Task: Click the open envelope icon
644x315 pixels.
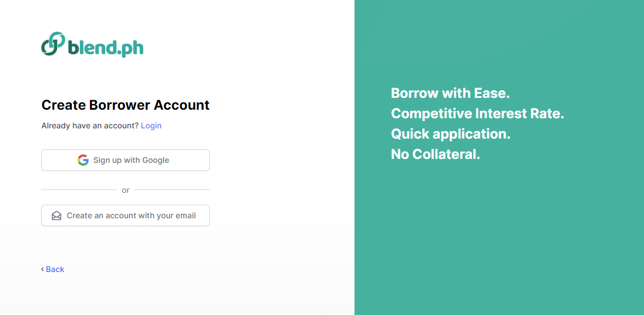Action: (57, 215)
